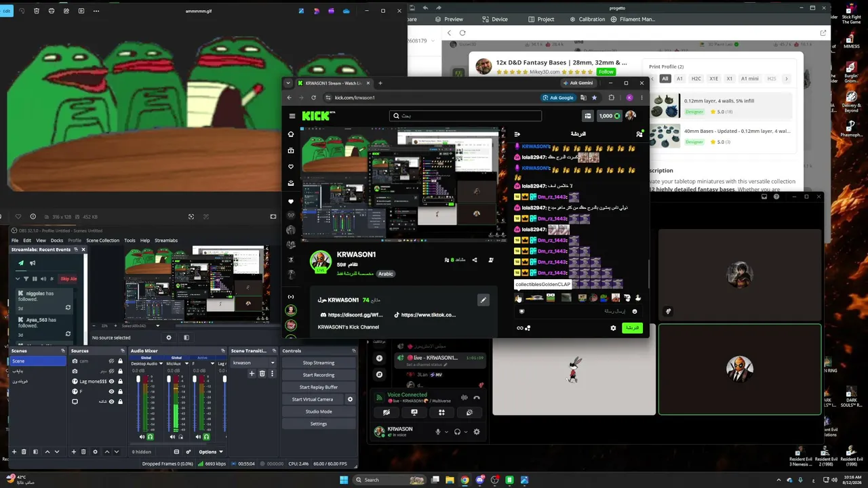Show more print profile filters arrow
868x488 pixels.
tap(786, 79)
